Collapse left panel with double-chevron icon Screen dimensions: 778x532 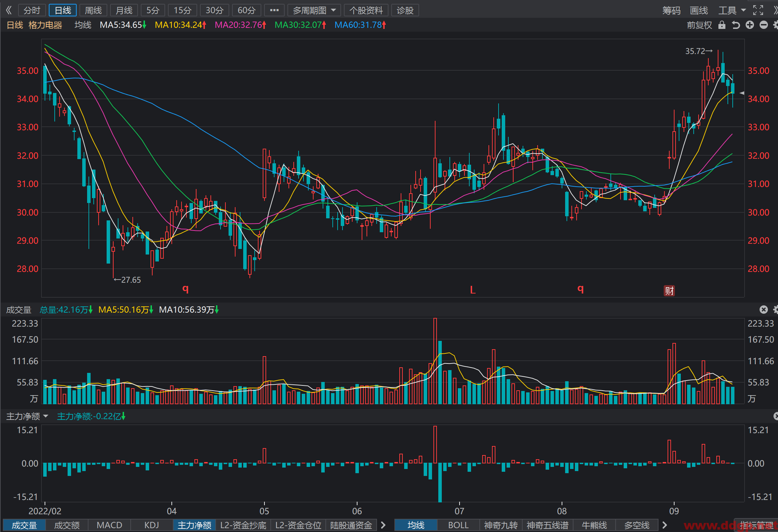tap(9, 10)
